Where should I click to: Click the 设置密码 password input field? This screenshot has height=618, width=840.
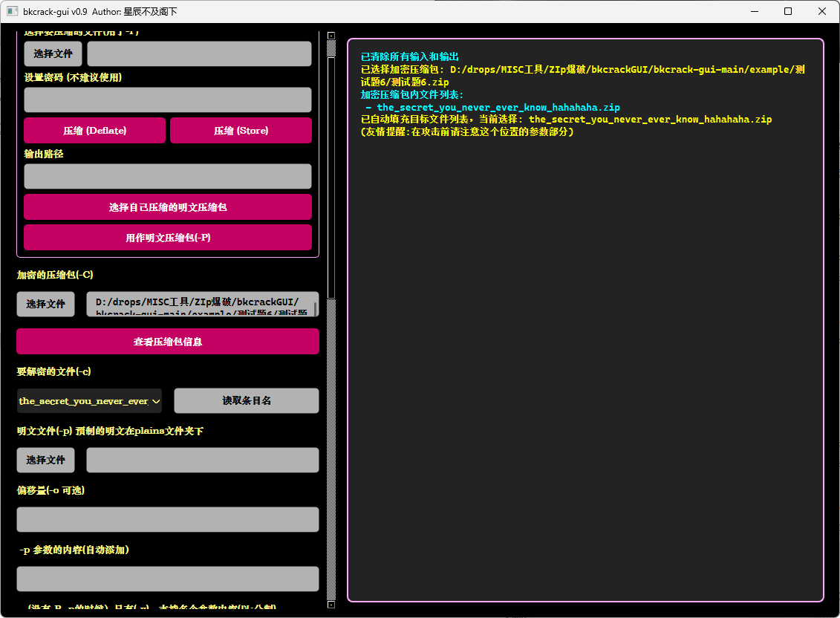tap(168, 100)
